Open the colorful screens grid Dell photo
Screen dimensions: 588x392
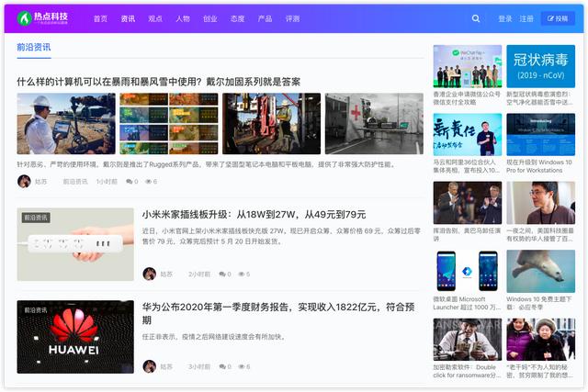pos(169,124)
